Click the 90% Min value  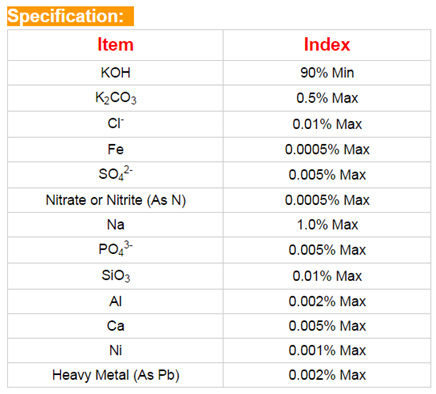click(x=327, y=73)
